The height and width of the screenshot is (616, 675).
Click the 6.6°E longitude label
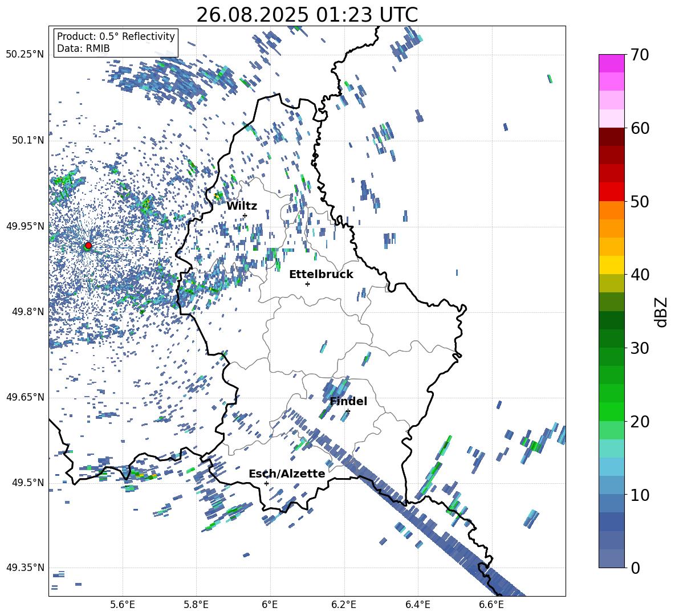tap(491, 605)
